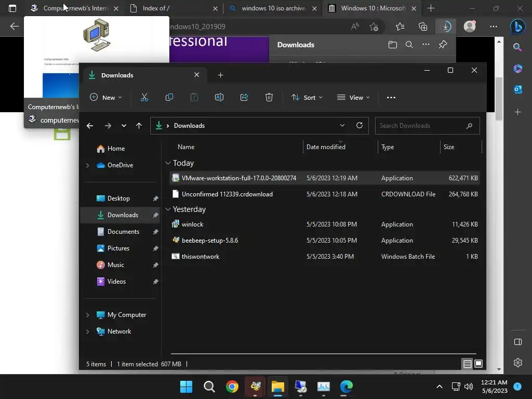Select Unconfirmed 112339.crdownload file

pos(324,194)
